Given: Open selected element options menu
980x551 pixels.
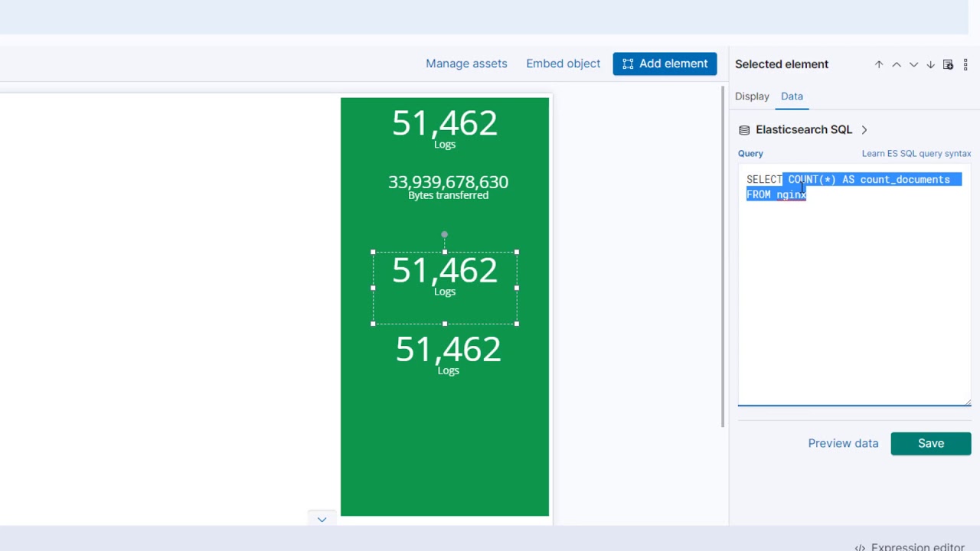Looking at the screenshot, I should coord(965,64).
